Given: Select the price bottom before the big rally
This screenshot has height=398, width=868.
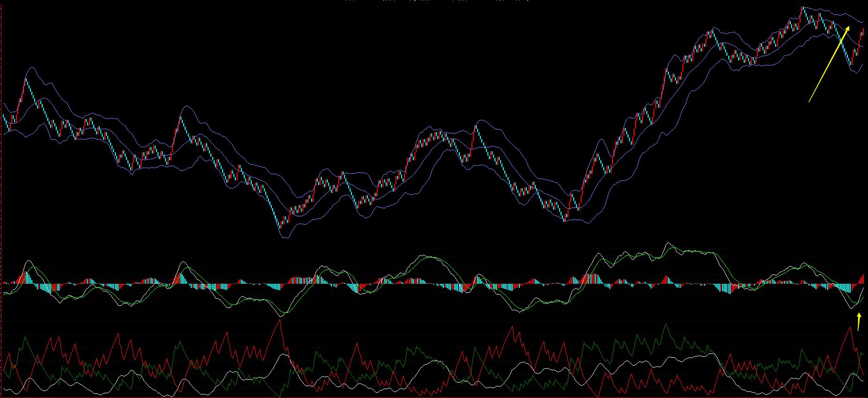Looking at the screenshot, I should click(564, 220).
